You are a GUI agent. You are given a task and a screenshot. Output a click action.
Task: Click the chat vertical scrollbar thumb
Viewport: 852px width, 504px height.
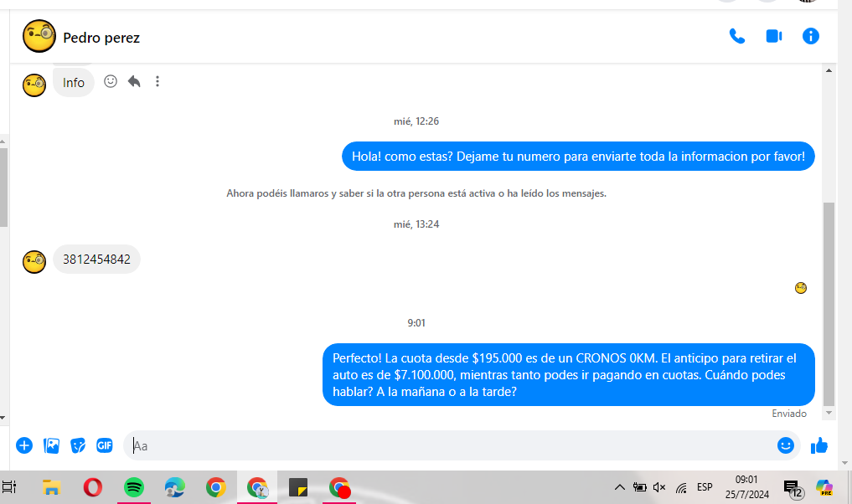pos(829,304)
